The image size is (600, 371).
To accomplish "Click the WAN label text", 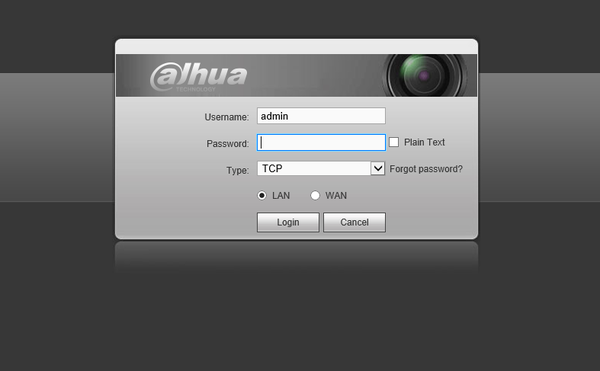I will [x=336, y=195].
